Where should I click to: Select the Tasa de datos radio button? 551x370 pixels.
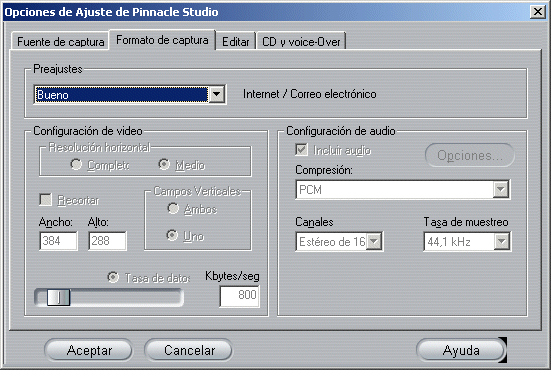point(113,277)
